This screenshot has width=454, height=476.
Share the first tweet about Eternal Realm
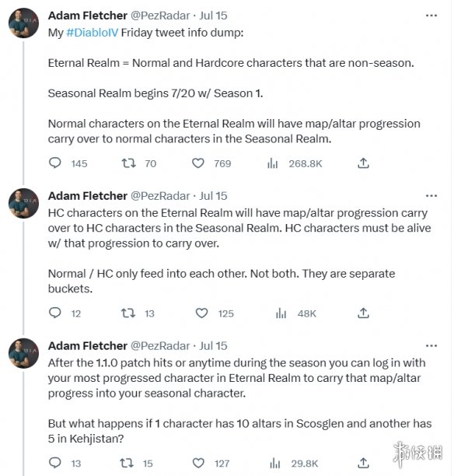click(363, 163)
